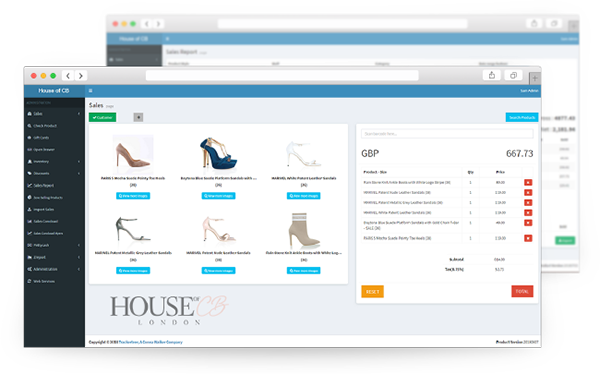Focus the scan barcode input field
The image size is (600, 374).
point(447,134)
